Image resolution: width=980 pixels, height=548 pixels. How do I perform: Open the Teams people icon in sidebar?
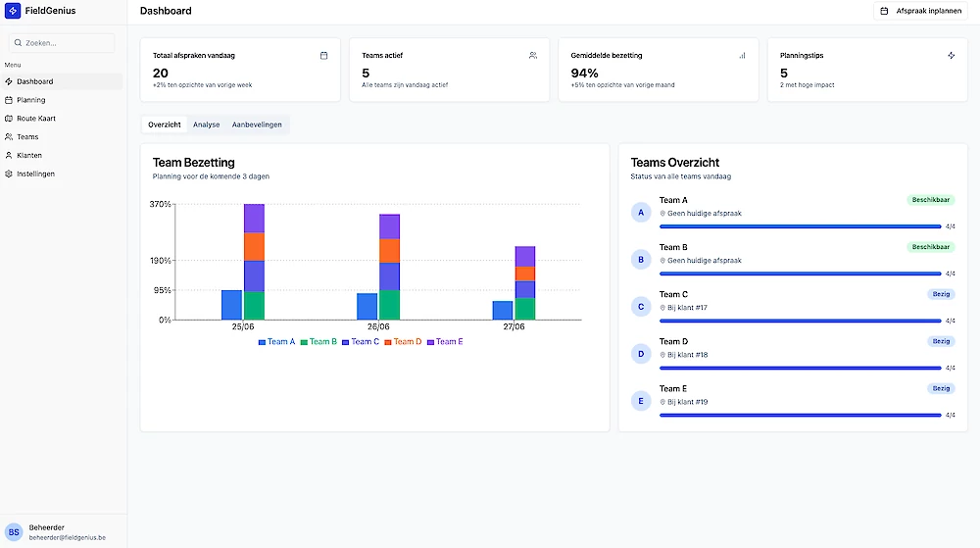(9, 137)
